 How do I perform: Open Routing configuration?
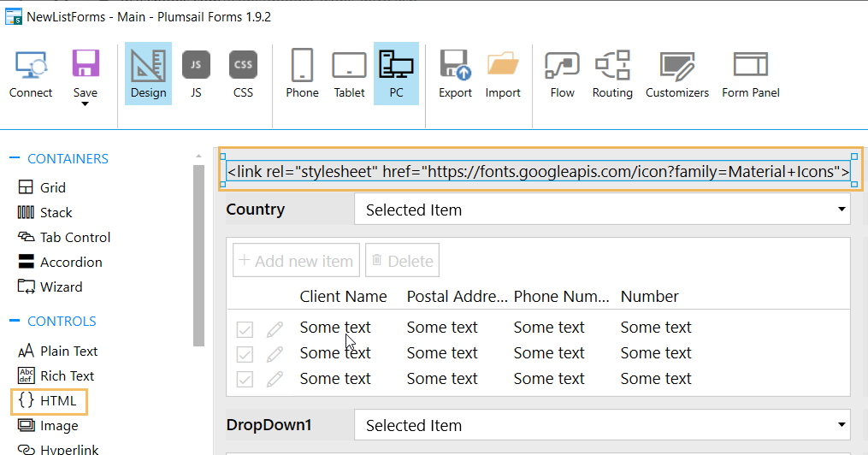(x=612, y=74)
